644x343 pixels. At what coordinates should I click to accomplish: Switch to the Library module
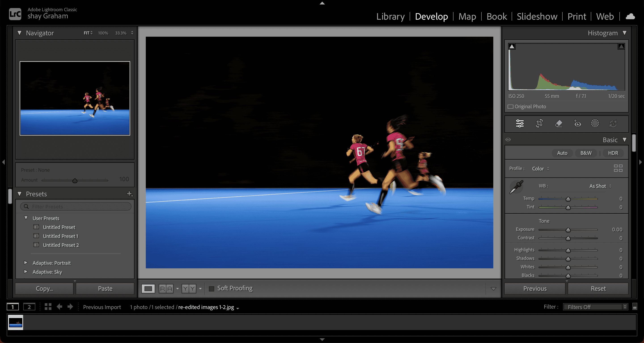pos(390,17)
